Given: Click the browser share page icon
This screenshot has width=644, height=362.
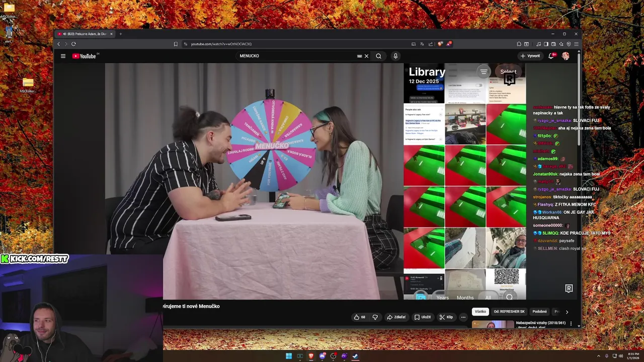Looking at the screenshot, I should tap(431, 44).
